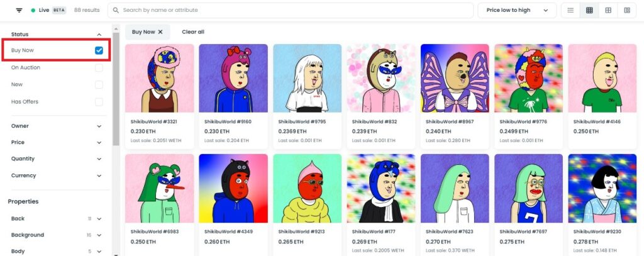The image size is (644, 256).
Task: Uncheck the Buy Now checkbox
Action: [99, 50]
